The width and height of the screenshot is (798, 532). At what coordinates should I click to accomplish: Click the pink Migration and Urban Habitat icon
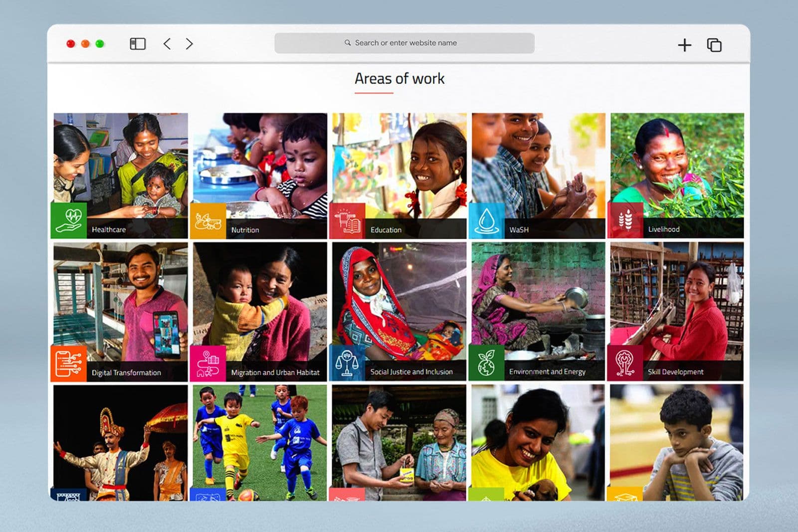tap(208, 363)
